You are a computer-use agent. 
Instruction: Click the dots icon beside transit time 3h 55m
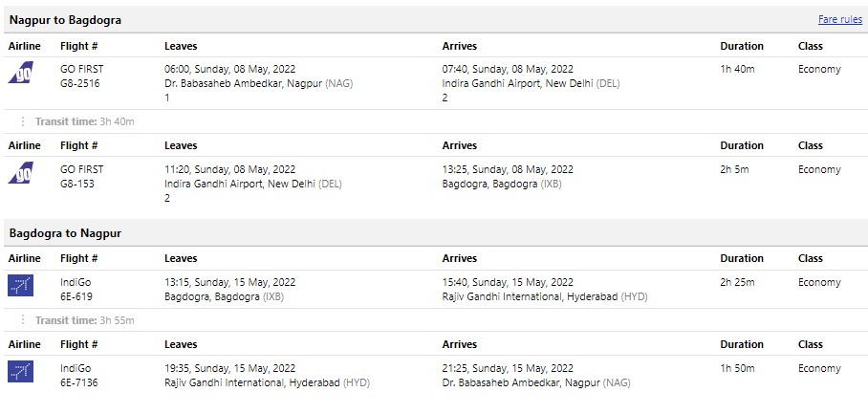tap(23, 320)
